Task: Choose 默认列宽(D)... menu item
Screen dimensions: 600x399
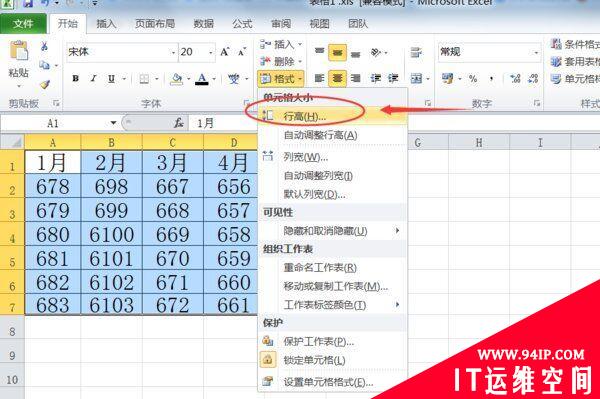Action: (332, 194)
